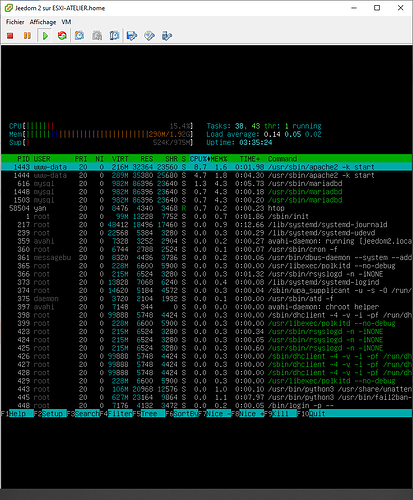Click the CPU% column header in htop
Viewport: 413px width, 500px height.
pos(199,159)
